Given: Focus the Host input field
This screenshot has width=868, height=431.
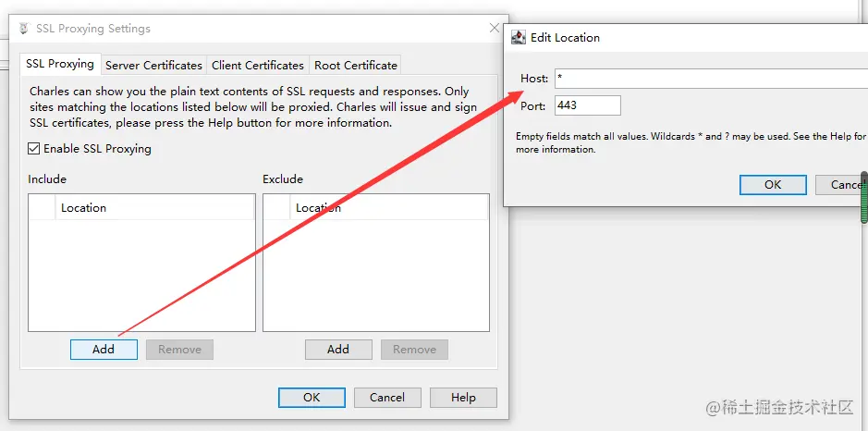Looking at the screenshot, I should (x=711, y=79).
